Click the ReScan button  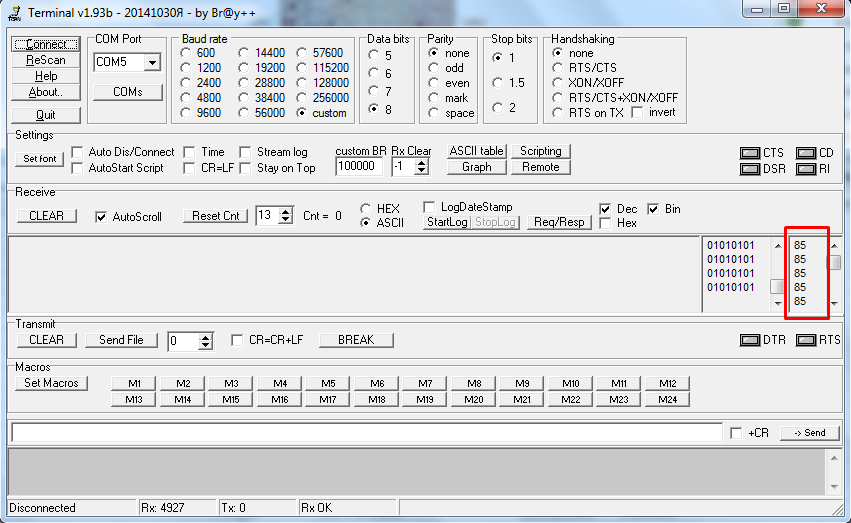pos(46,60)
